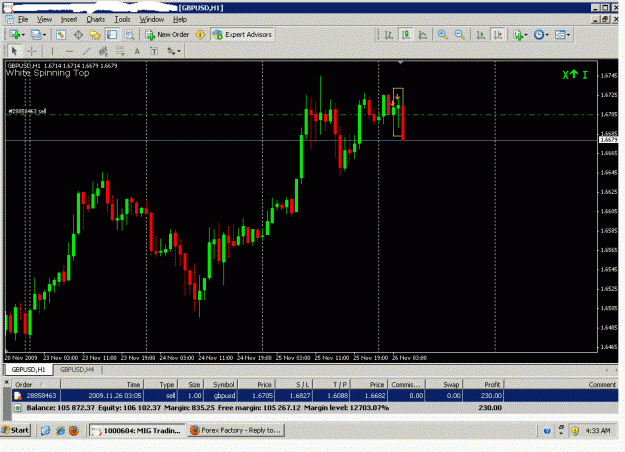Close the Terminal panel with X
This screenshot has width=625, height=452.
tap(6, 383)
